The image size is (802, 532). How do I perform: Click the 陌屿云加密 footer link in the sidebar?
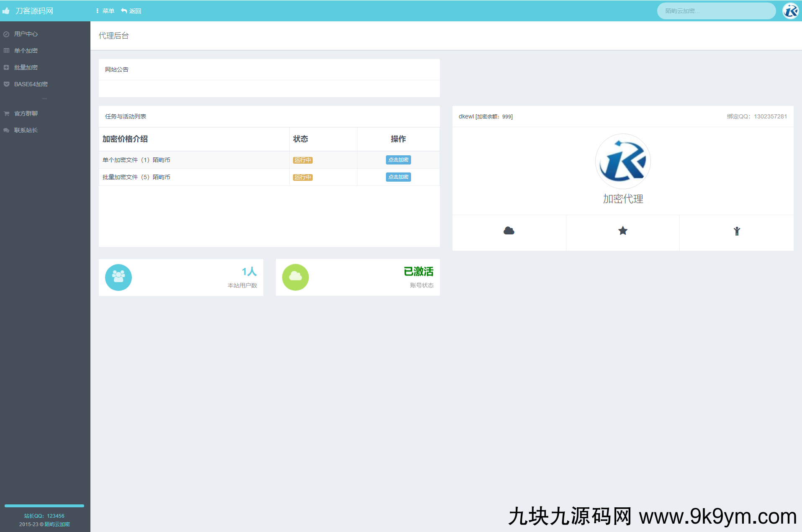click(57, 524)
